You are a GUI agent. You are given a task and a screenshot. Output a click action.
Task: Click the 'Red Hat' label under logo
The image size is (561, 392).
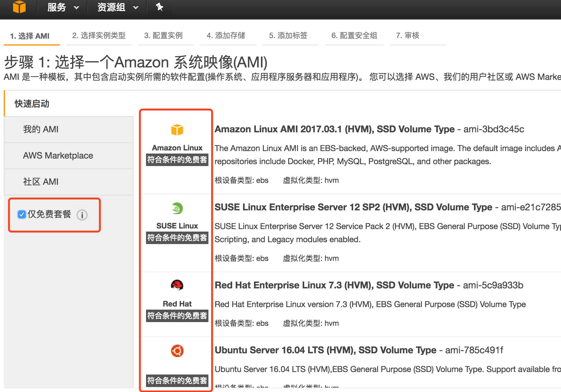[x=177, y=304]
